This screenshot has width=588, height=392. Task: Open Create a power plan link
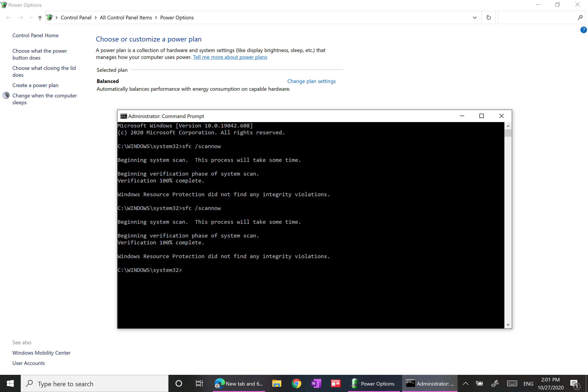[35, 85]
